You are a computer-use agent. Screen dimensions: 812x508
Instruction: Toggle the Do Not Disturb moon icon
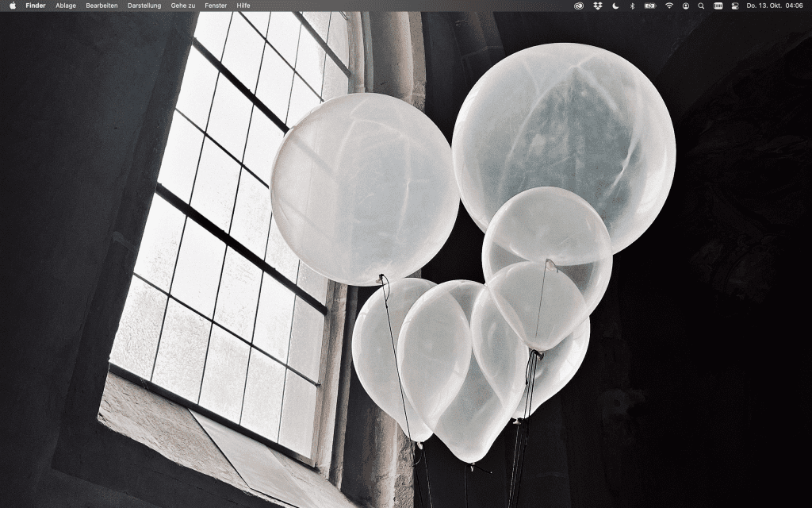point(615,6)
